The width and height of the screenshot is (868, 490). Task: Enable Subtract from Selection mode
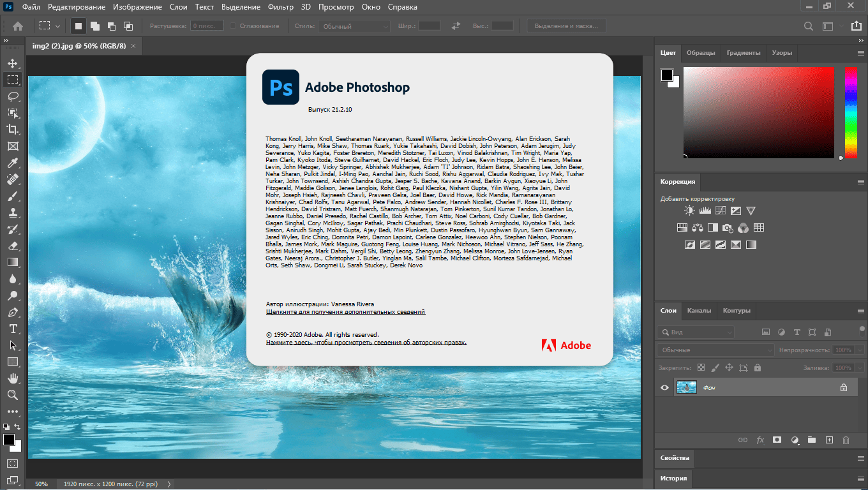[112, 26]
